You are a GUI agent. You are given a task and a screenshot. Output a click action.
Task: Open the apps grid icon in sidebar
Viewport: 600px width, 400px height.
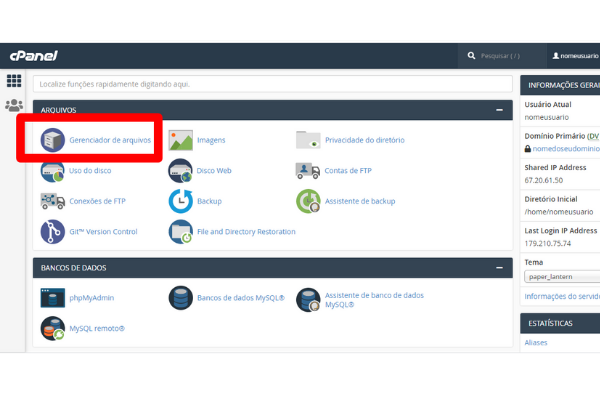click(14, 81)
